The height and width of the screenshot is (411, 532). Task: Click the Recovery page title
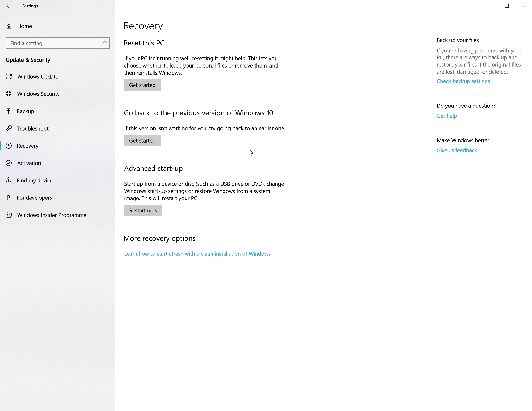(143, 26)
